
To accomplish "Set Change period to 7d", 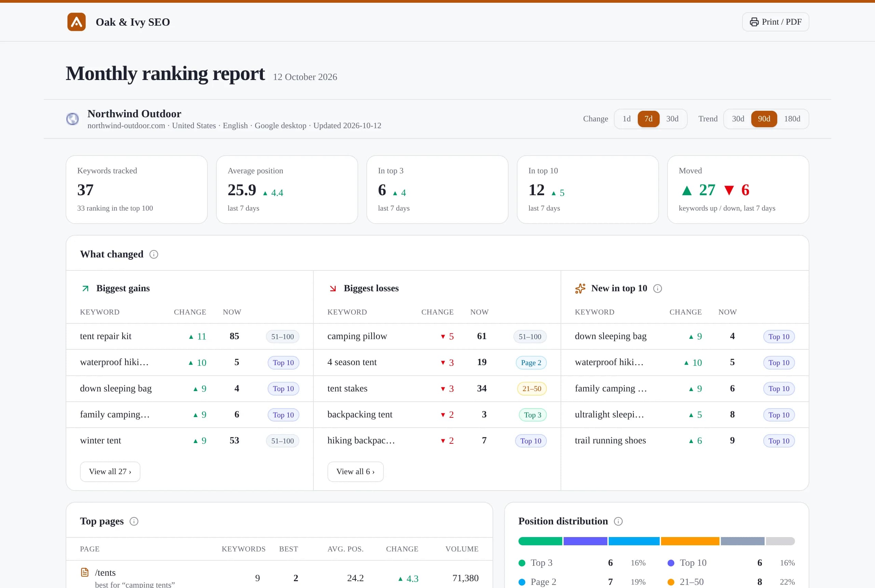I will pyautogui.click(x=649, y=119).
